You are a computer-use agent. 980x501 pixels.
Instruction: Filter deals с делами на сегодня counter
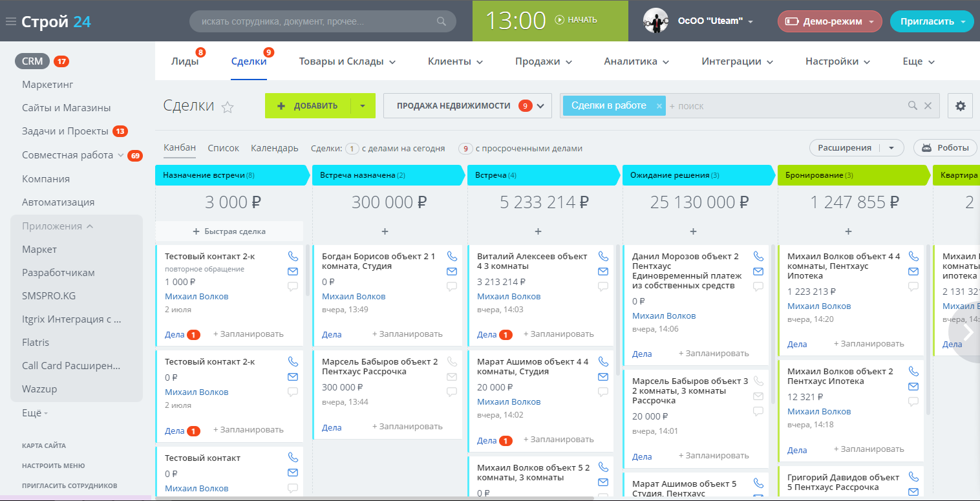(x=395, y=149)
